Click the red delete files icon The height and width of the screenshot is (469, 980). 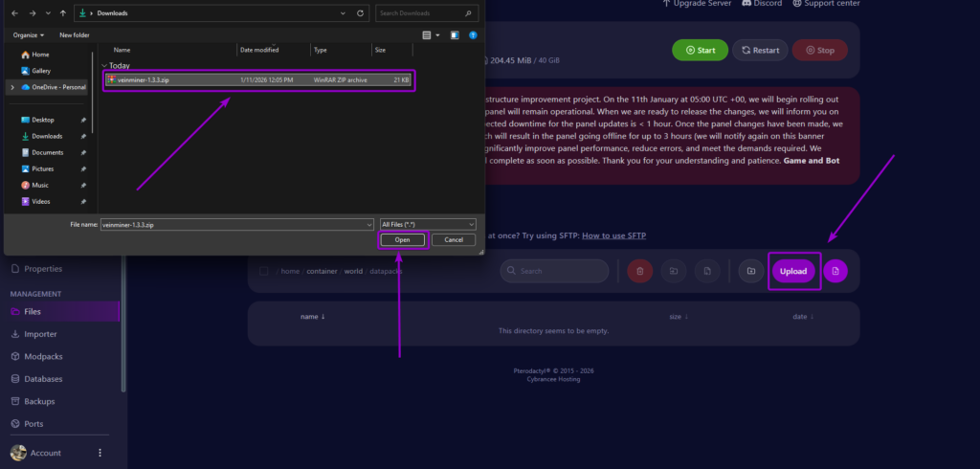tap(640, 271)
